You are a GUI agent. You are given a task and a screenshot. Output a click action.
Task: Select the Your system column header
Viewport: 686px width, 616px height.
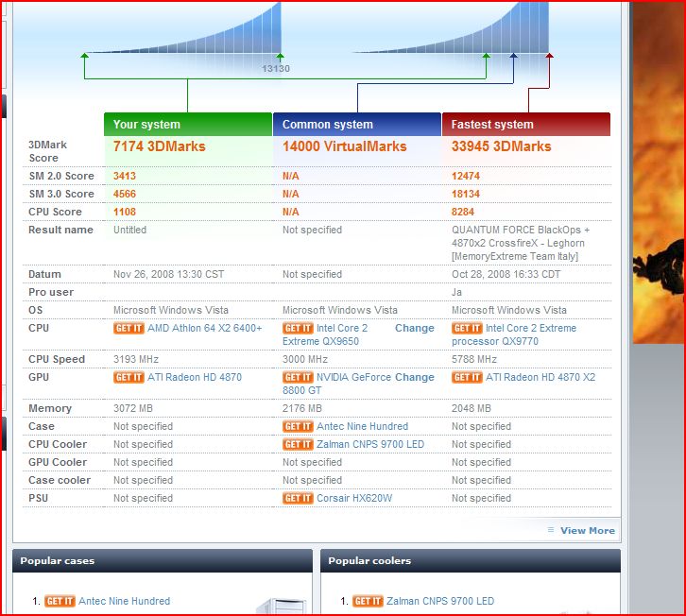188,125
